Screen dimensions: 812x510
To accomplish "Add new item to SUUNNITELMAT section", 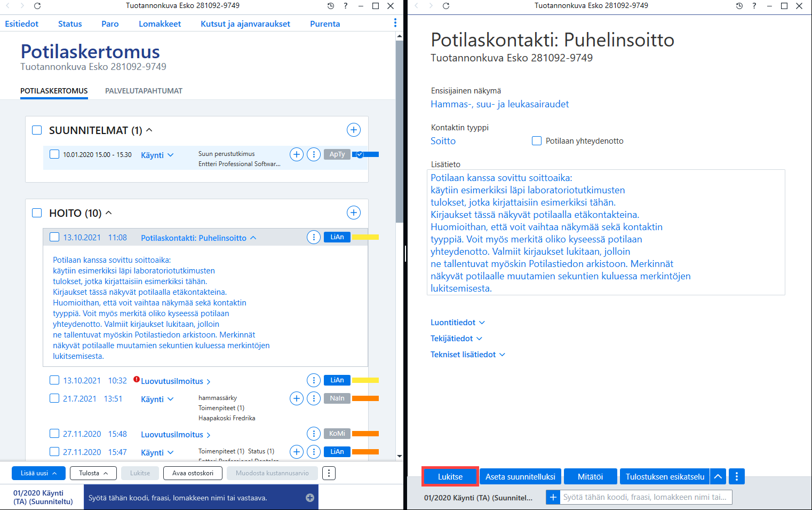I will pyautogui.click(x=354, y=130).
